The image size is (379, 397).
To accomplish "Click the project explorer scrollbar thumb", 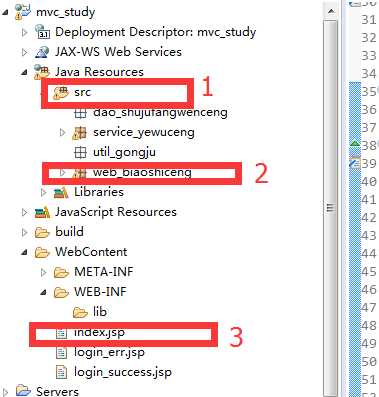I will pos(331,208).
